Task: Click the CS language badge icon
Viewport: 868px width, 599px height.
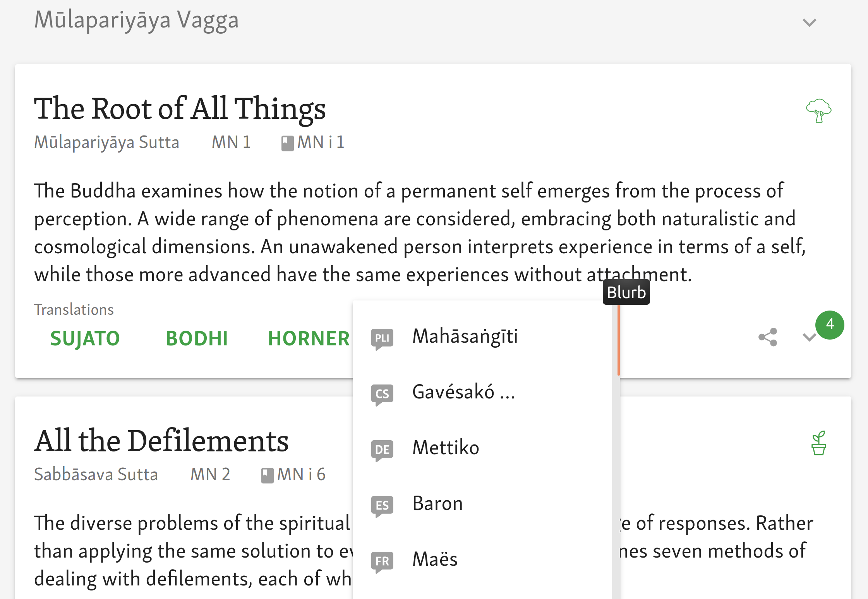Action: coord(382,394)
